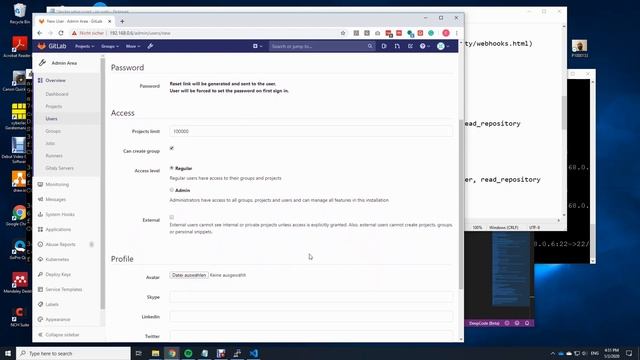Focus the Skype input field
This screenshot has width=640, height=360.
tap(311, 297)
